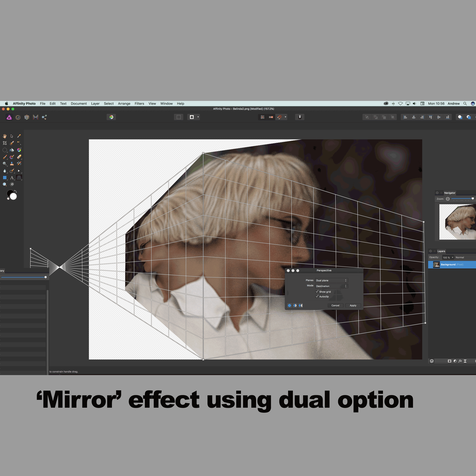Select the Perspective grid tool
The image size is (476, 476).
[x=19, y=177]
